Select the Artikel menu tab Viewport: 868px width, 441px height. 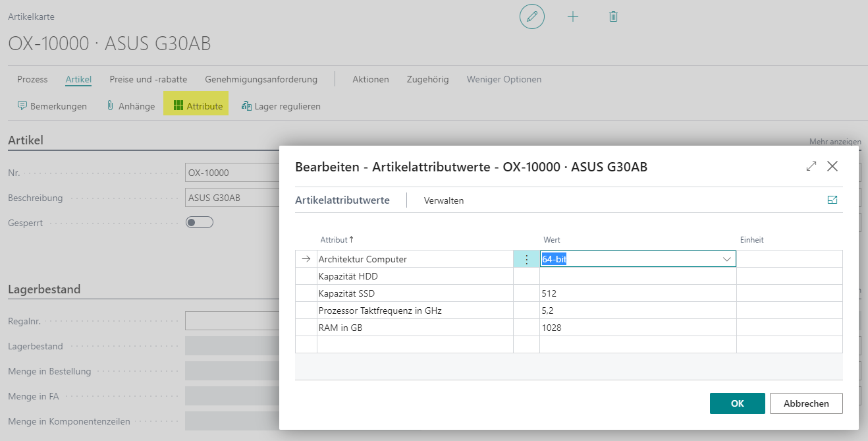coord(78,79)
